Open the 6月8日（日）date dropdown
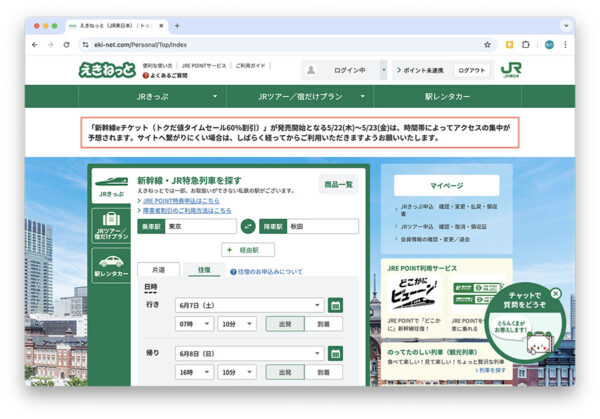Image resolution: width=600 pixels, height=419 pixels. click(249, 354)
